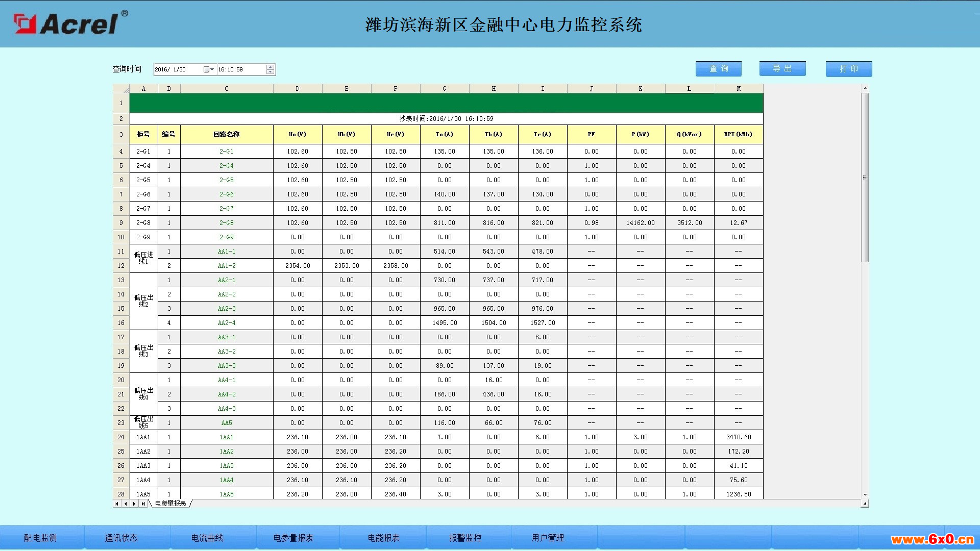Click the 0.98 power factor cell
Viewport: 980px width, 551px height.
coord(592,223)
